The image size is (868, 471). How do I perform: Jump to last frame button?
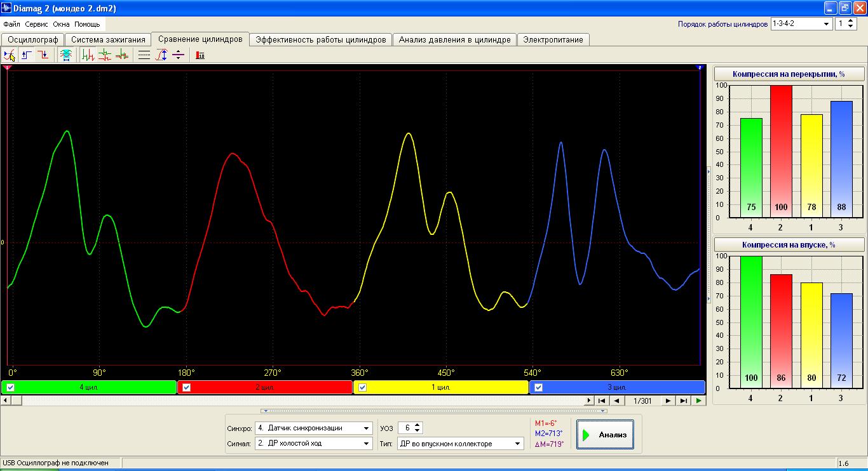tap(683, 401)
